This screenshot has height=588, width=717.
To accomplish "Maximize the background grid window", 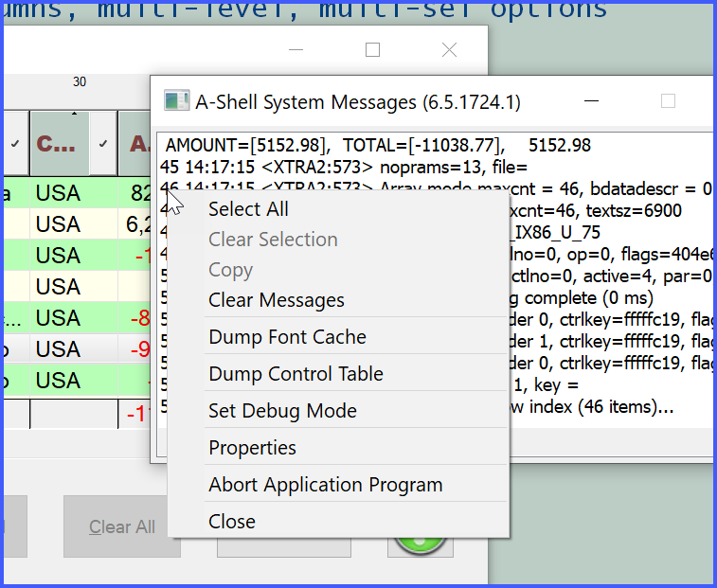I will pos(372,50).
